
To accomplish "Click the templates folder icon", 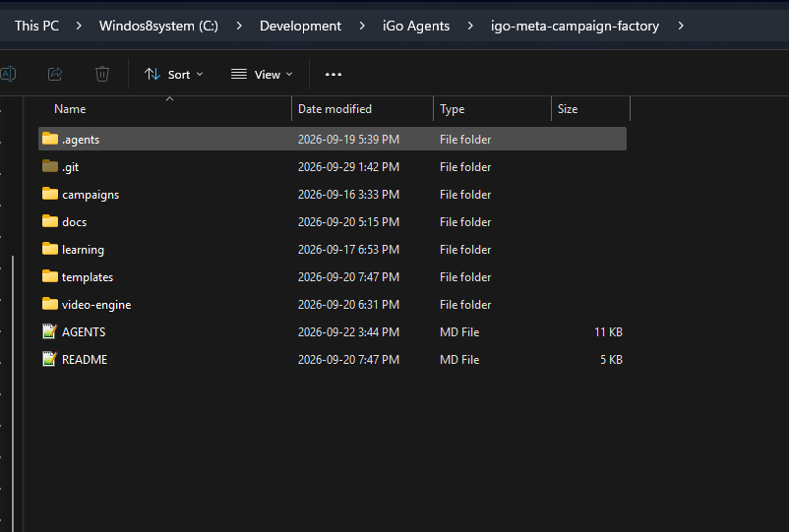I will pyautogui.click(x=50, y=276).
